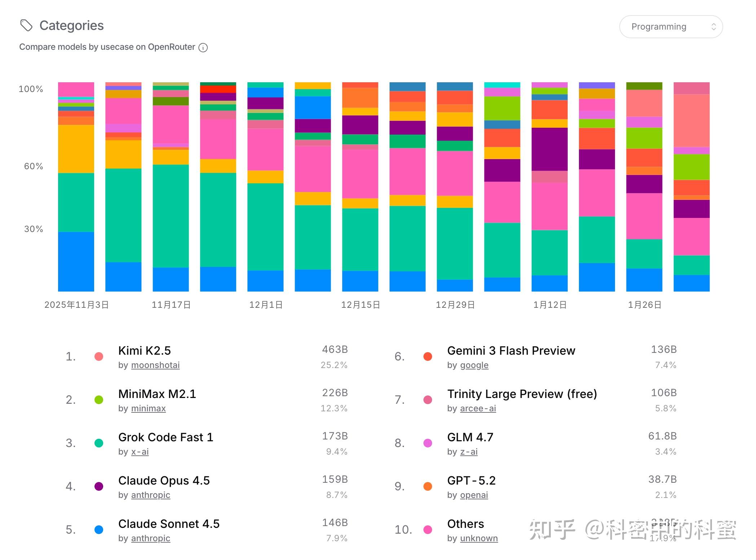Select the Gemini 3 Flash Preview legend dot
Screen dimensions: 756x560
pos(427,356)
